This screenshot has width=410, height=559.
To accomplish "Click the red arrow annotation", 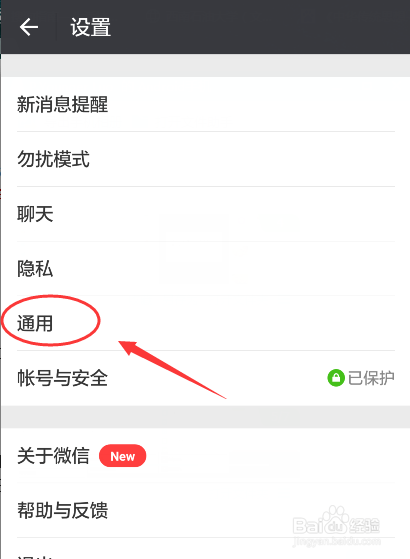I will click(x=172, y=369).
